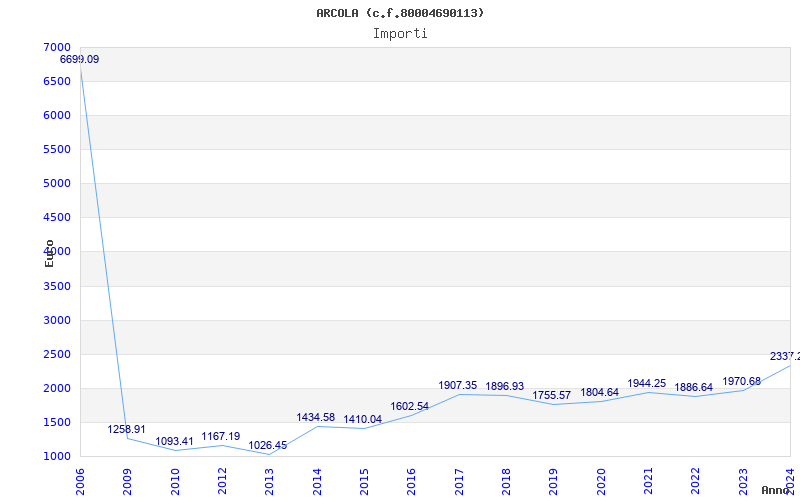Click the x-axis year 2014
This screenshot has width=800, height=500.
[317, 482]
